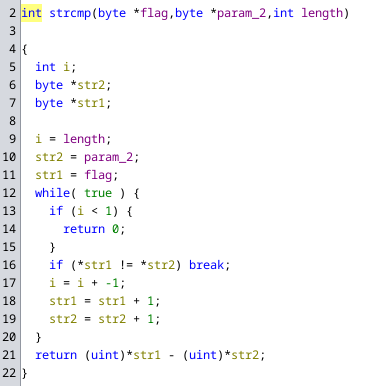Select the length parameter in signature

pyautogui.click(x=322, y=13)
